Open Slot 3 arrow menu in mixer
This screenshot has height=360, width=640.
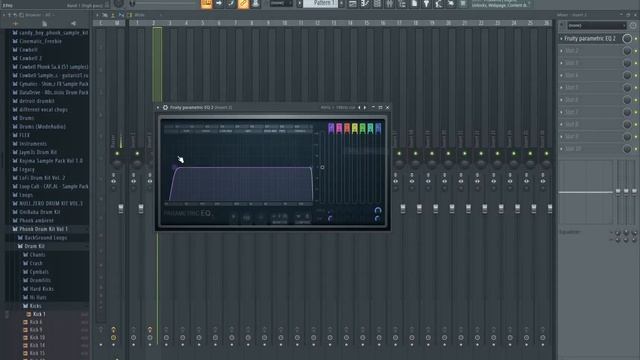point(562,63)
